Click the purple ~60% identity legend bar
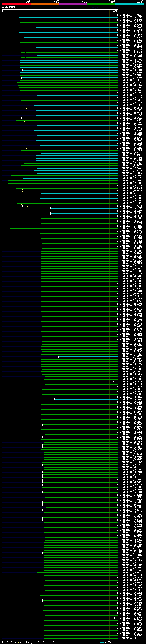The height and width of the screenshot is (644, 146). [x=73, y=4]
